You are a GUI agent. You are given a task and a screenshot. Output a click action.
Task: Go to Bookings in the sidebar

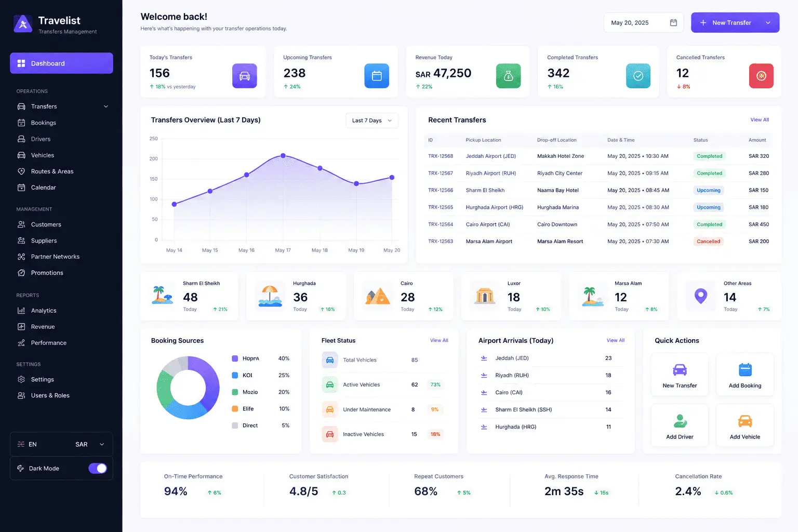click(x=61, y=123)
